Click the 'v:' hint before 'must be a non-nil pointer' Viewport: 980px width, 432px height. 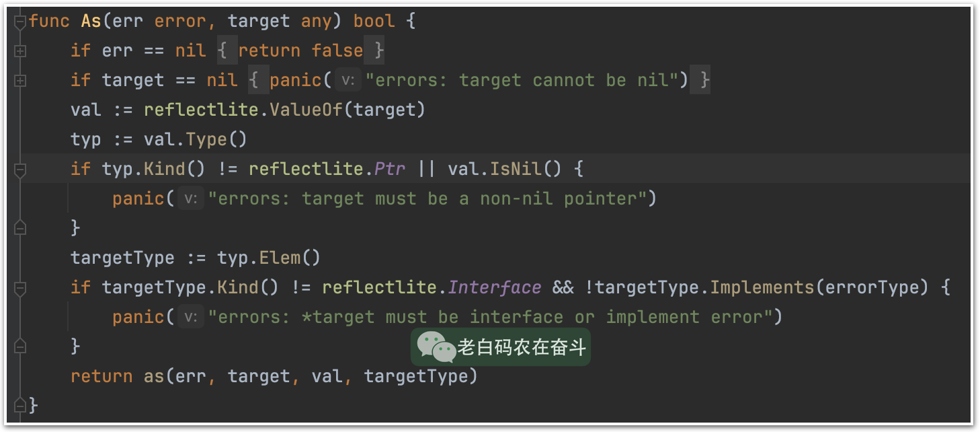(x=191, y=199)
